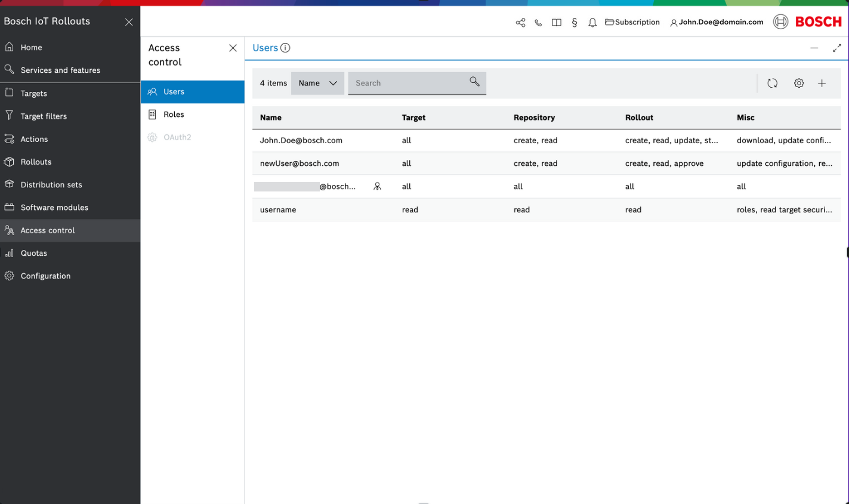Click in the Search input field
The height and width of the screenshot is (504, 849).
click(409, 84)
